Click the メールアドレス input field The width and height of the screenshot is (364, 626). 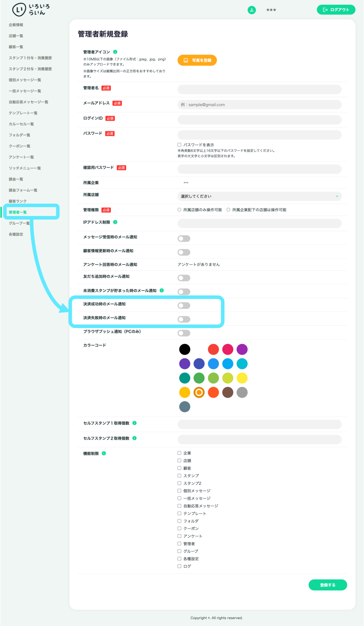[x=260, y=105]
